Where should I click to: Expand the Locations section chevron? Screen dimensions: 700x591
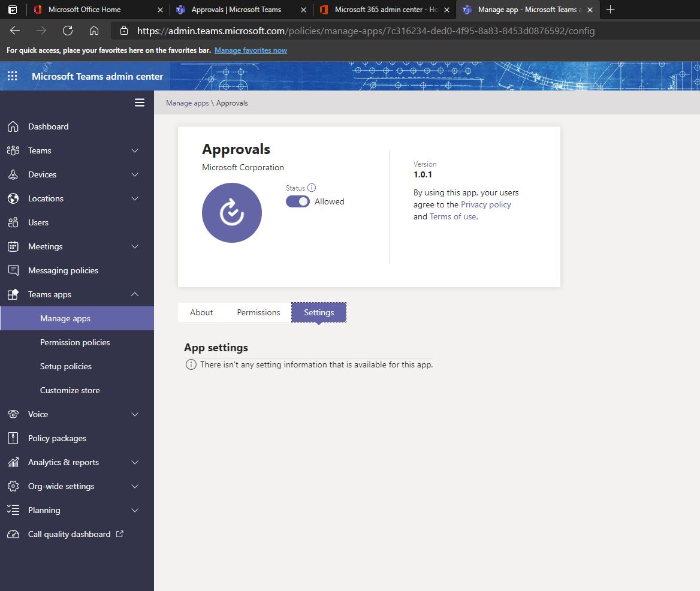tap(135, 198)
